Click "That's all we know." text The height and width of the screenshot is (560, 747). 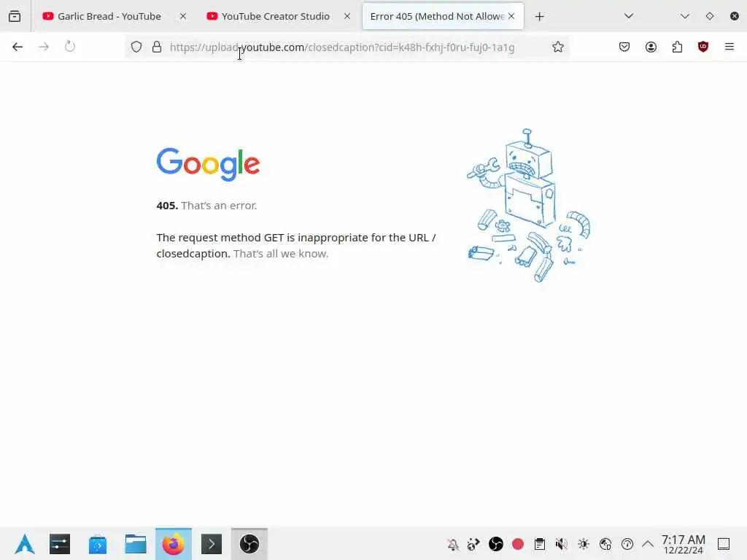tap(281, 253)
